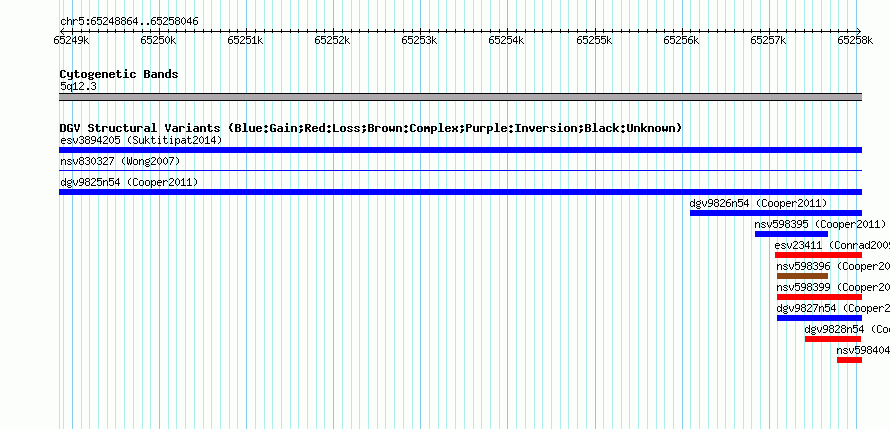Click the 65255k ruler label
Screen dimensions: 890x429
coord(594,40)
